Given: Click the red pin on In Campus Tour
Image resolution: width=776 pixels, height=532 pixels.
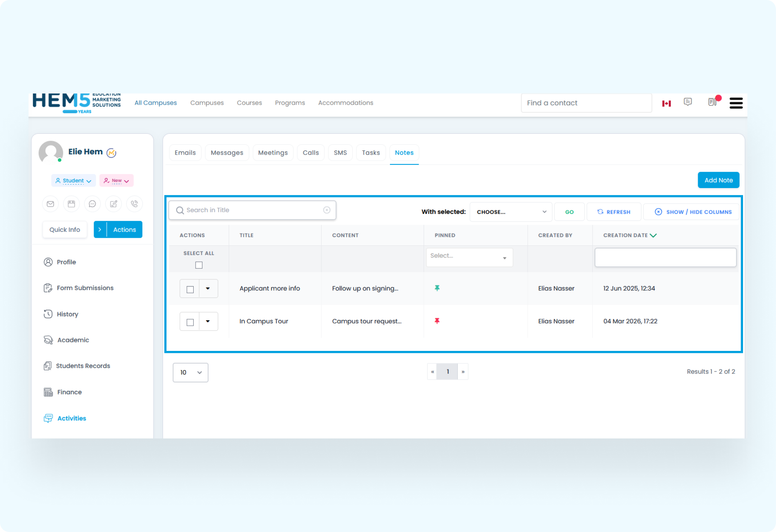Looking at the screenshot, I should (x=437, y=321).
